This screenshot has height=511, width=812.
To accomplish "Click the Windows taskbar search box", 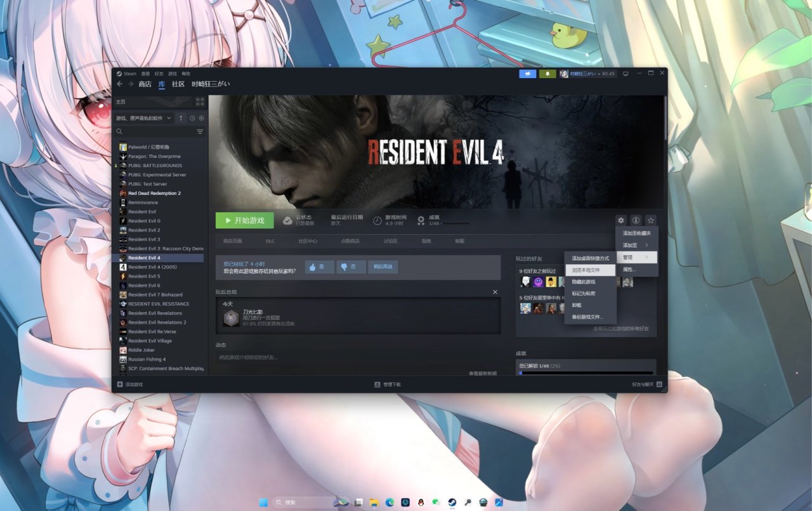I will [311, 502].
